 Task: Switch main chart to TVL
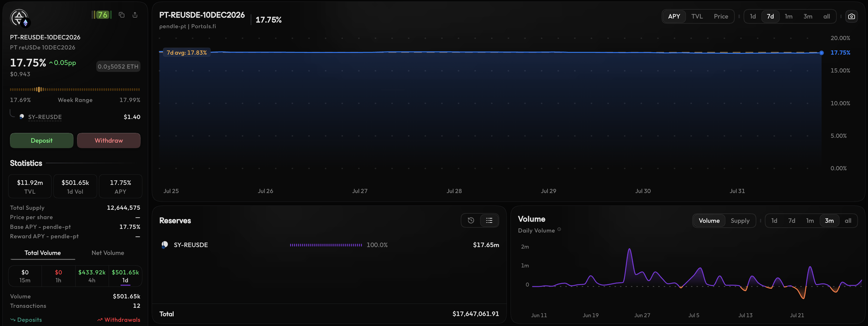click(x=697, y=16)
